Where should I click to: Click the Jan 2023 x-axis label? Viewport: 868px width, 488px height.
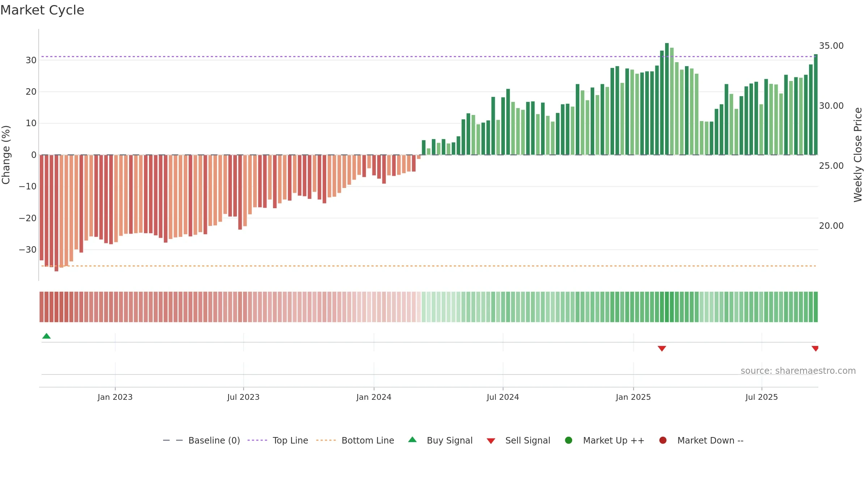pyautogui.click(x=115, y=397)
